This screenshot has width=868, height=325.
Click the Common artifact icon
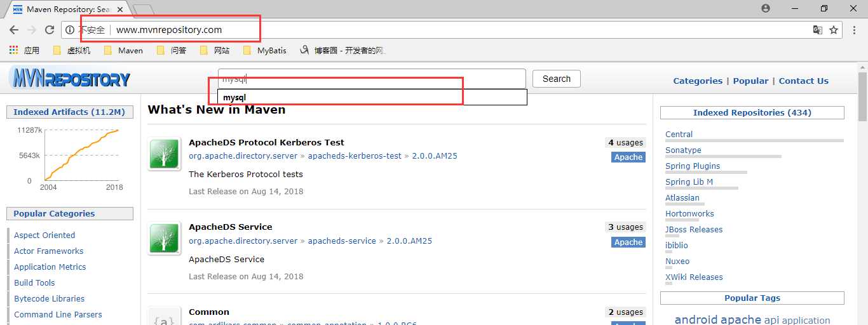point(164,316)
